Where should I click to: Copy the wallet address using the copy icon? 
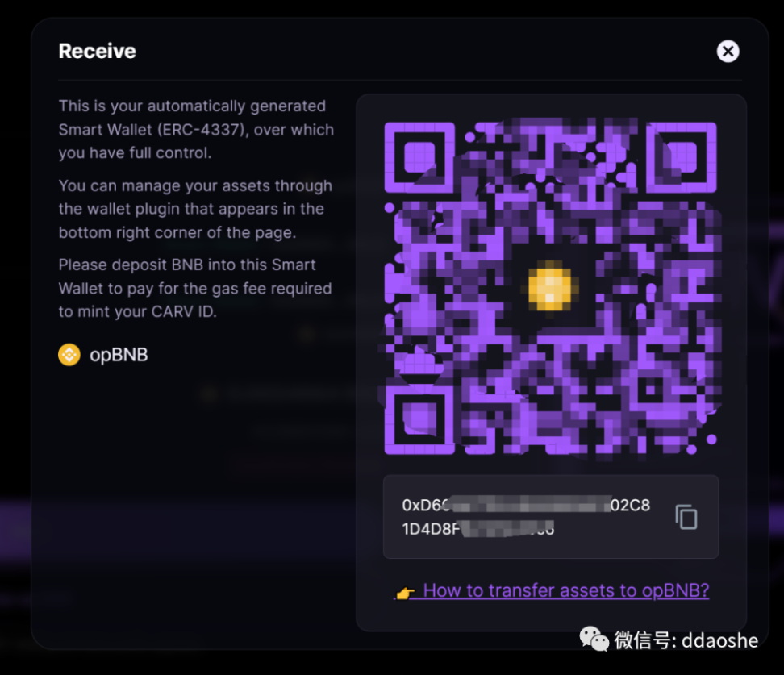[686, 516]
